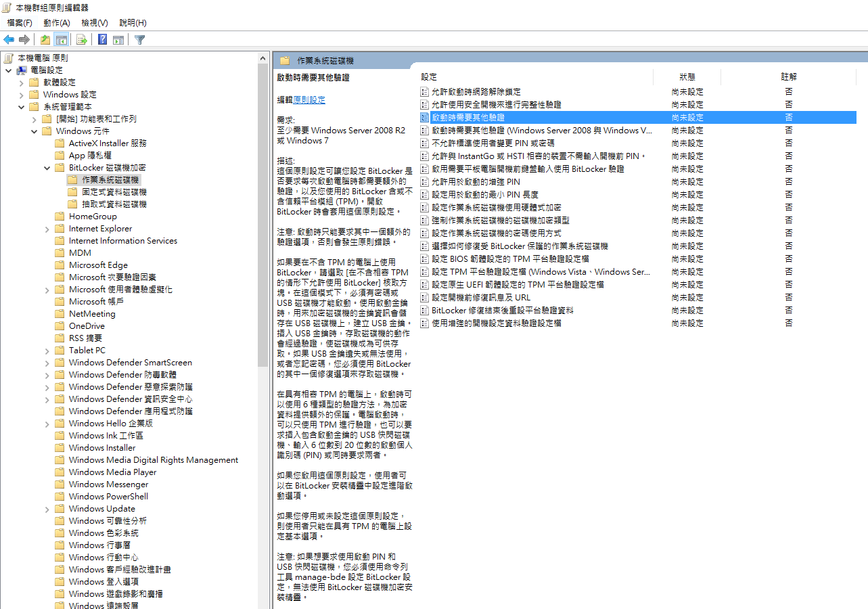Click the Forward arrow toolbar icon
The image size is (868, 609).
point(24,39)
